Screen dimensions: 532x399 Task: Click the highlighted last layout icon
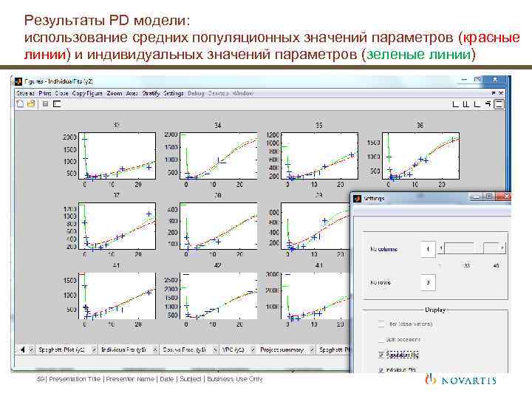499,104
